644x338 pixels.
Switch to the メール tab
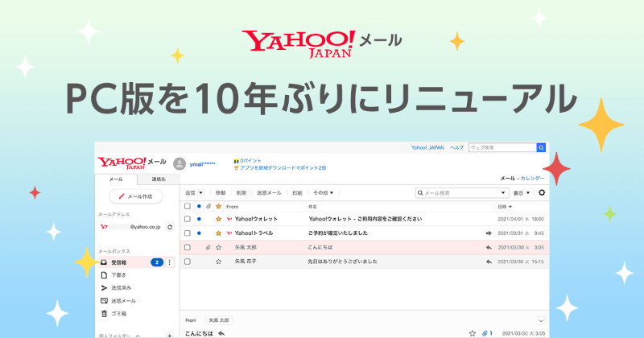point(116,179)
